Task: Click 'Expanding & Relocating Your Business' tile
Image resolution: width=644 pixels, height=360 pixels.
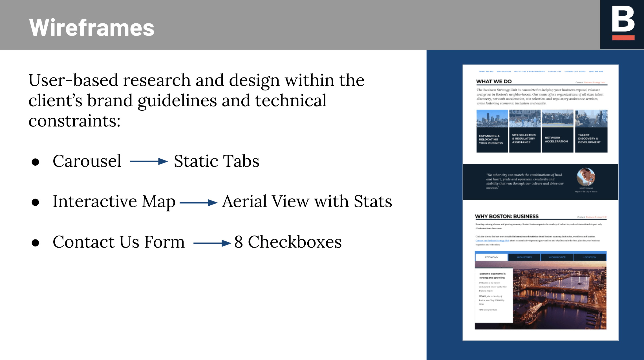Action: [x=492, y=132]
